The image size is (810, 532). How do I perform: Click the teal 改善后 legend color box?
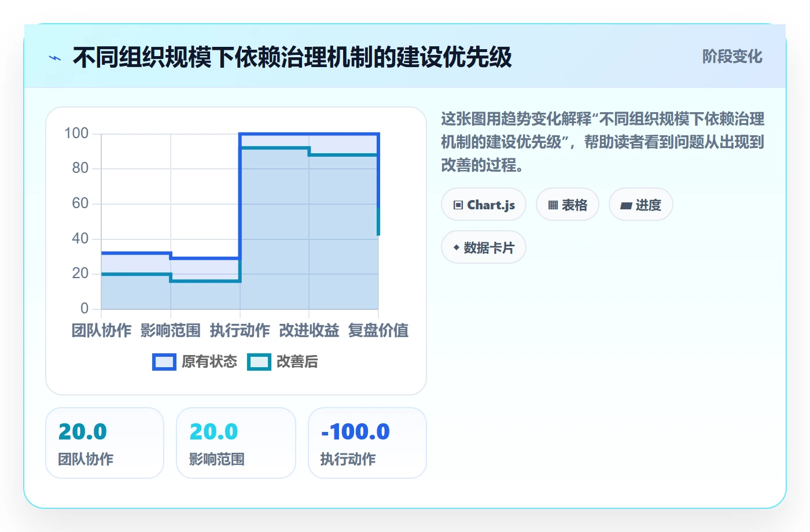(259, 362)
